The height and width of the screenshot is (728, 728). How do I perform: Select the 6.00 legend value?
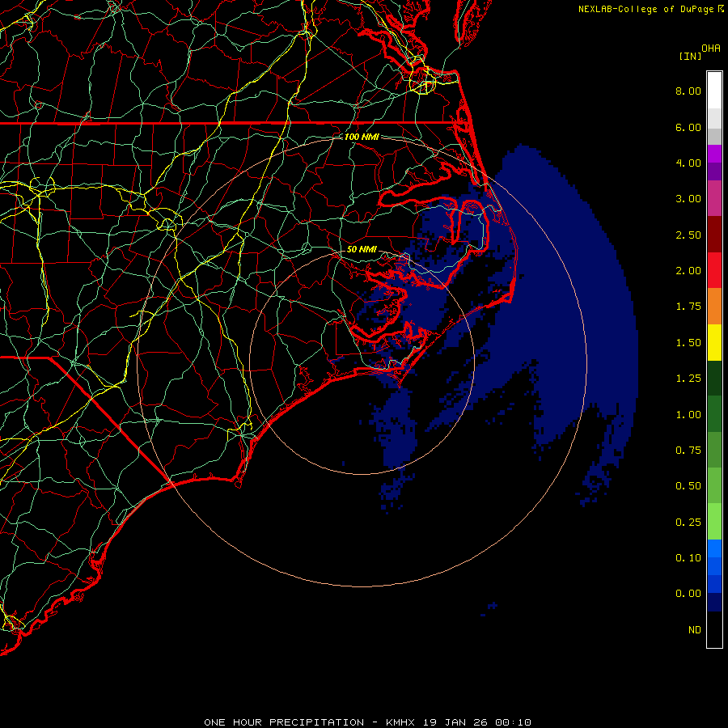(x=688, y=127)
